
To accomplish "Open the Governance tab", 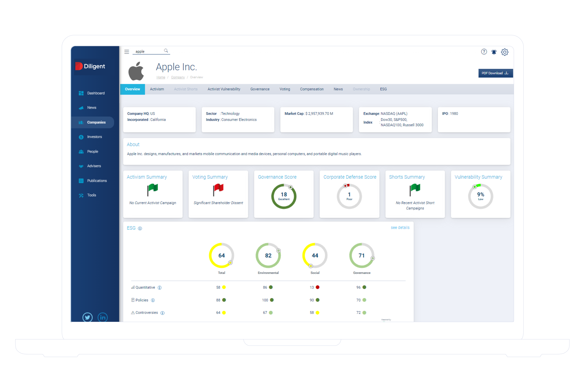I will click(x=260, y=89).
